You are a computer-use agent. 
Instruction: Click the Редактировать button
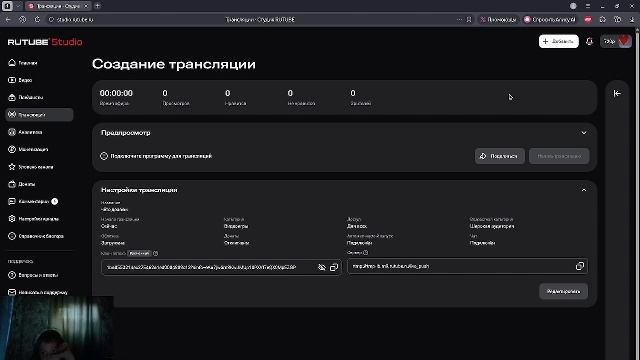[563, 291]
